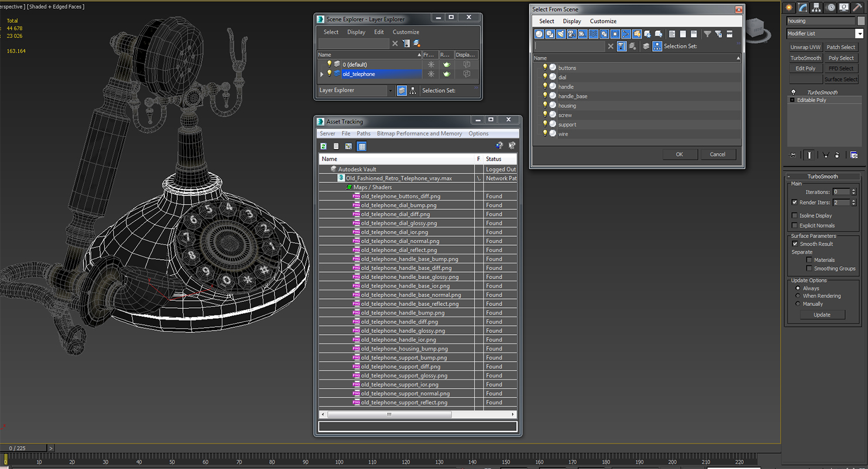
Task: Open Select menu in Select From Scene
Action: click(547, 21)
